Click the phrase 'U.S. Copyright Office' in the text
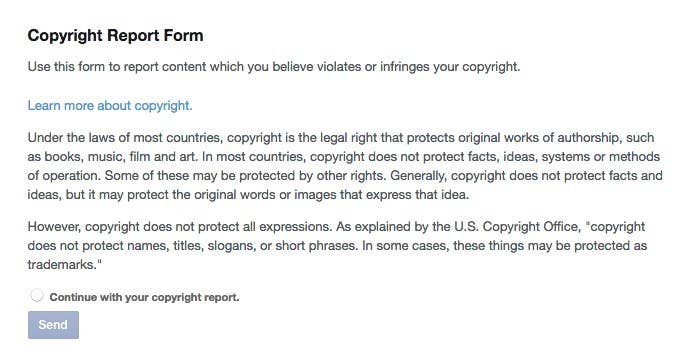 tap(516, 227)
